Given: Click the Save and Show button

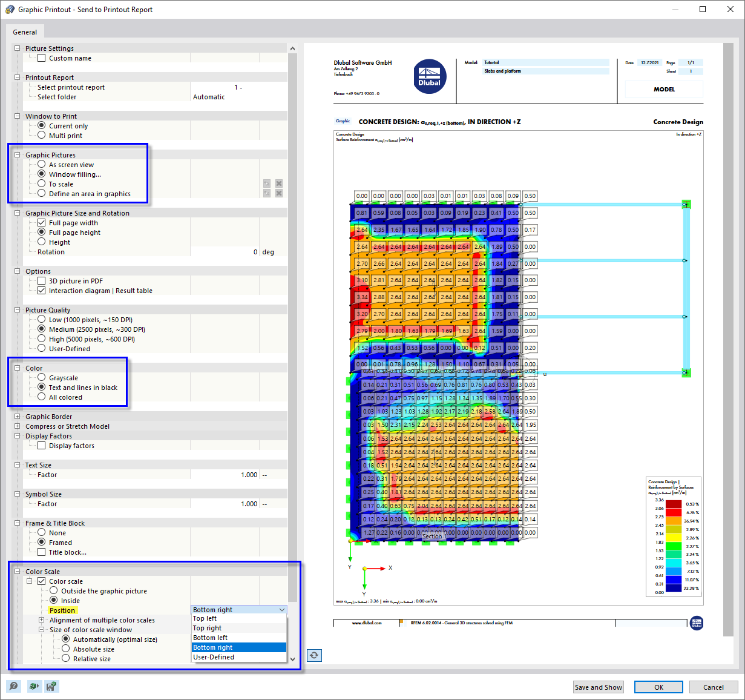Looking at the screenshot, I should [x=598, y=687].
